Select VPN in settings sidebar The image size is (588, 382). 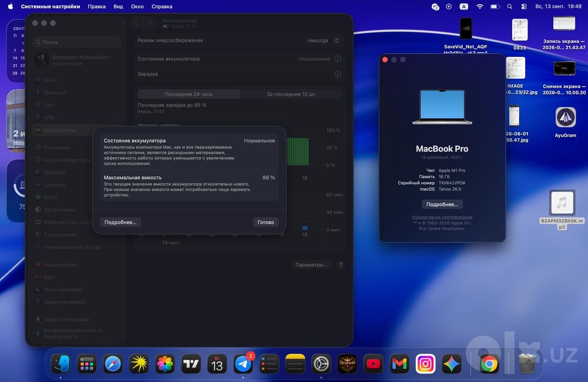tap(77, 118)
